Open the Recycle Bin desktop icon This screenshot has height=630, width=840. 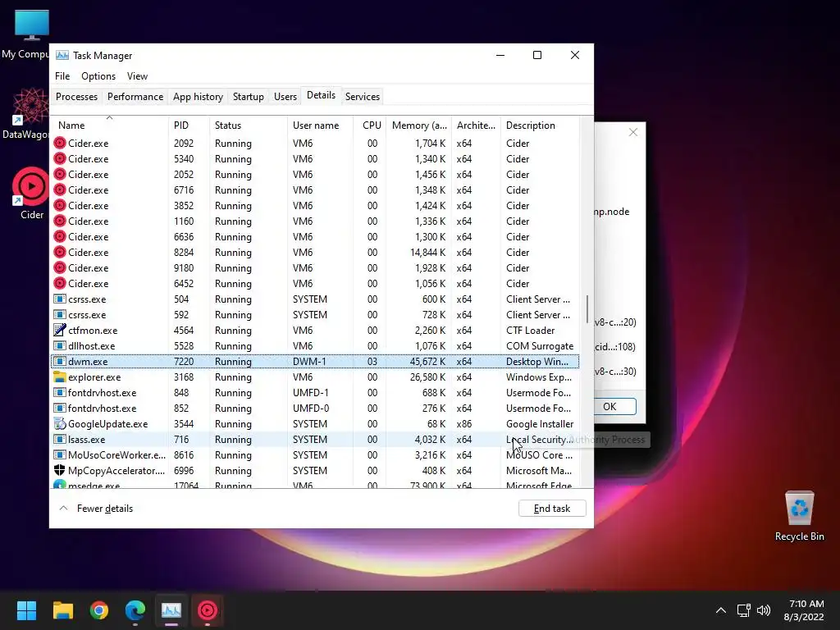click(799, 516)
